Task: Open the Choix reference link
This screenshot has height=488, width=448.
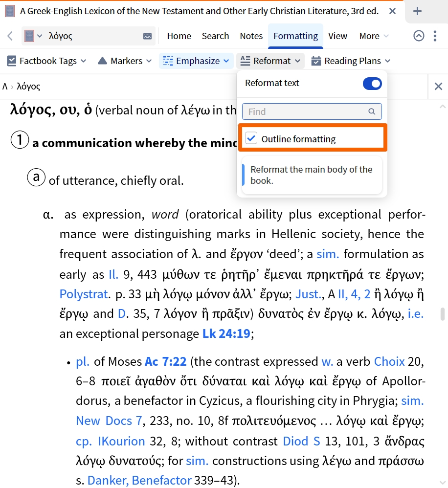Action: tap(389, 362)
